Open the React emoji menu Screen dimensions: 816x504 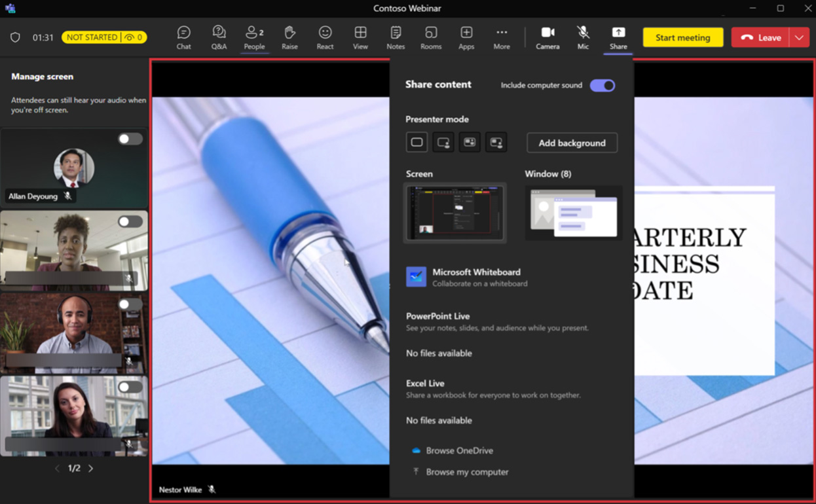(325, 37)
